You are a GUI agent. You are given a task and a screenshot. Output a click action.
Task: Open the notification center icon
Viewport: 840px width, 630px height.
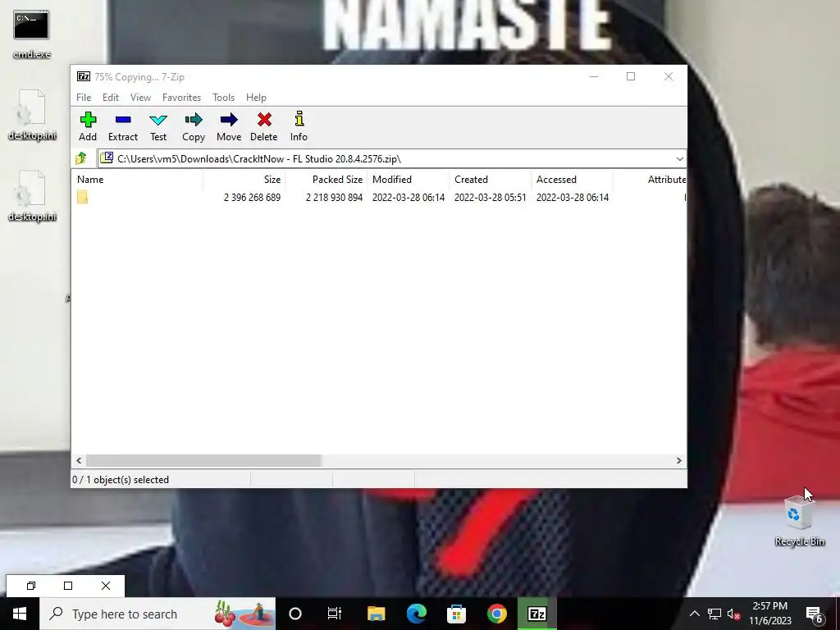coord(815,614)
